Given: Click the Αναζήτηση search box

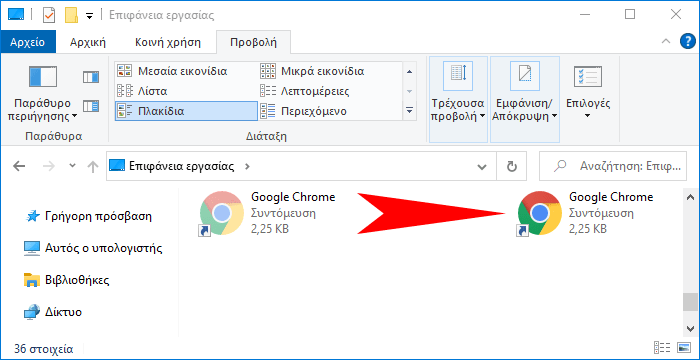Looking at the screenshot, I should point(613,167).
